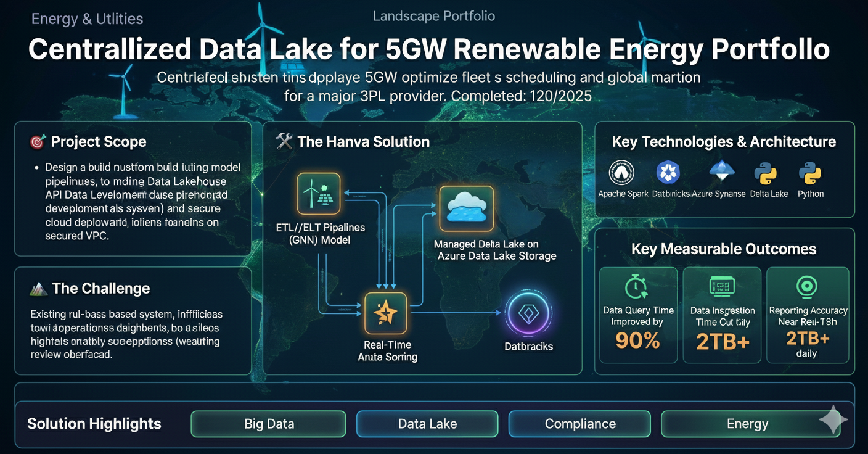The width and height of the screenshot is (868, 454).
Task: Select the circular Databricks diamond node
Action: (528, 315)
